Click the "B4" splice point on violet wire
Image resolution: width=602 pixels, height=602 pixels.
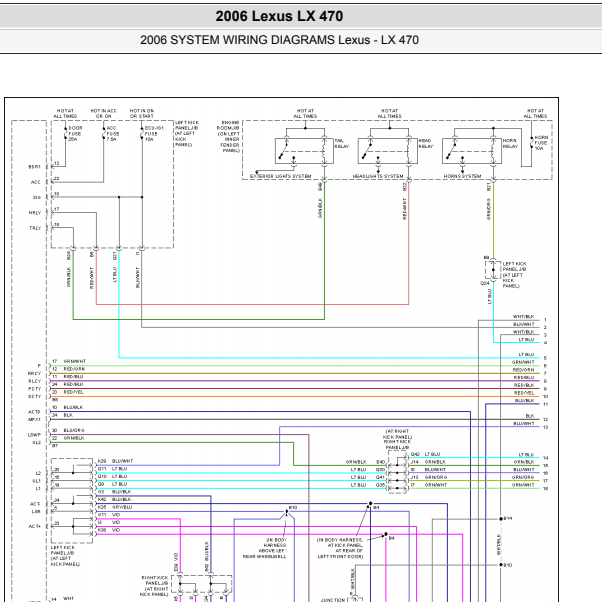[386, 534]
